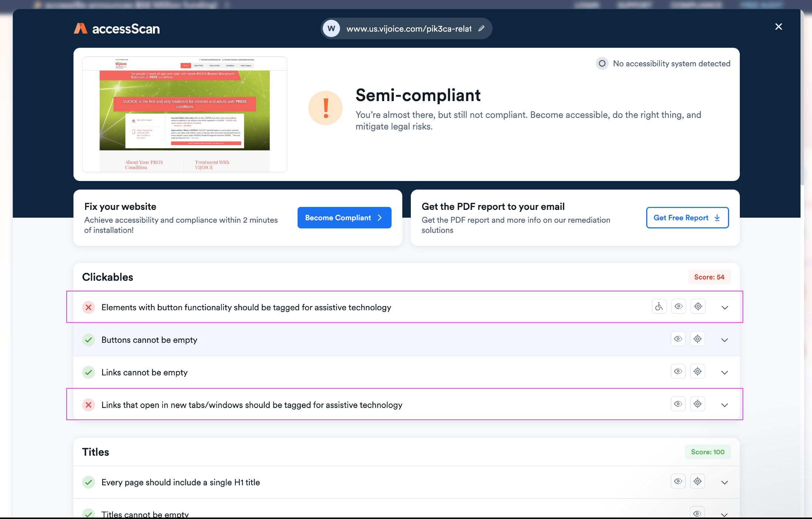Click target icon in the single H1 title row
The image size is (812, 519).
(x=697, y=482)
